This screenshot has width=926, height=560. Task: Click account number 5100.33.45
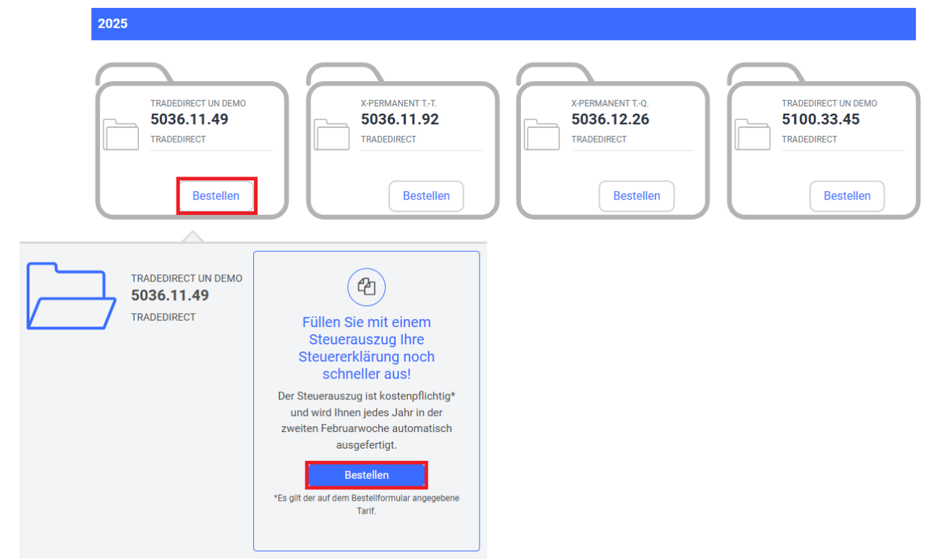coord(820,119)
